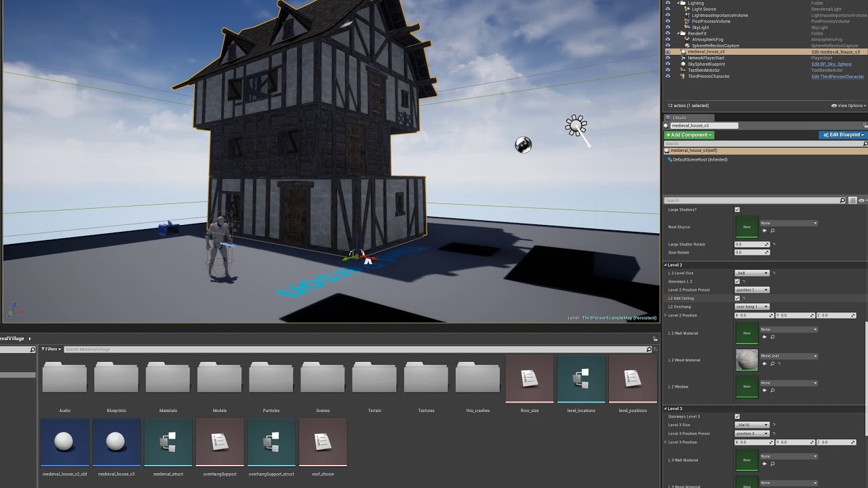Collapse the Lighting folder in World Outliner
The image size is (868, 488).
coord(679,3)
